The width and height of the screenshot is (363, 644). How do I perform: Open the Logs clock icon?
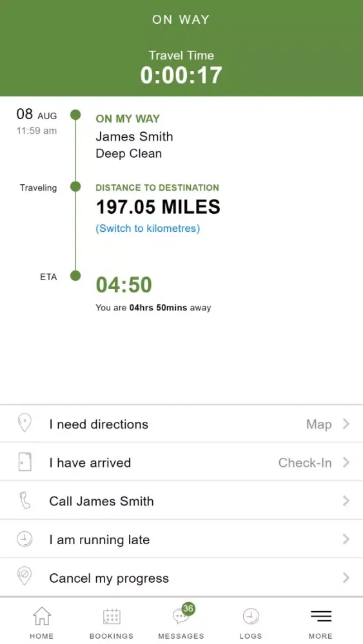pos(250,616)
